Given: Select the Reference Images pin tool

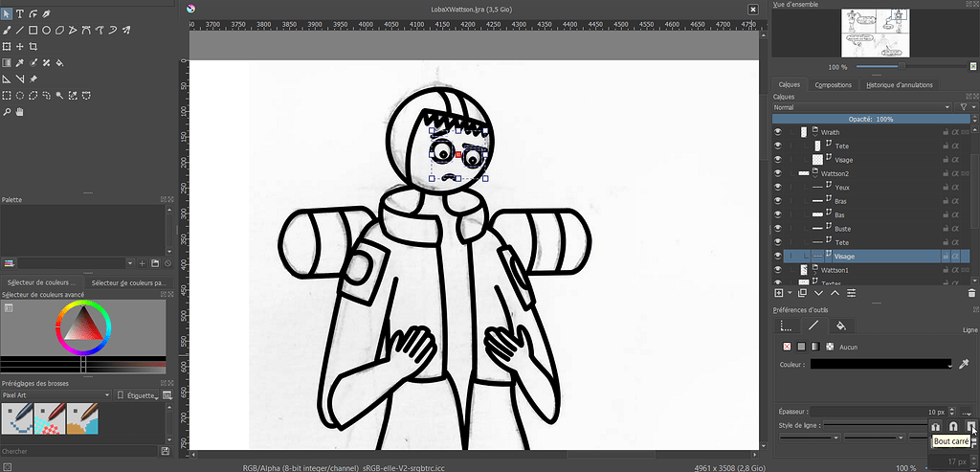Looking at the screenshot, I should click(33, 79).
